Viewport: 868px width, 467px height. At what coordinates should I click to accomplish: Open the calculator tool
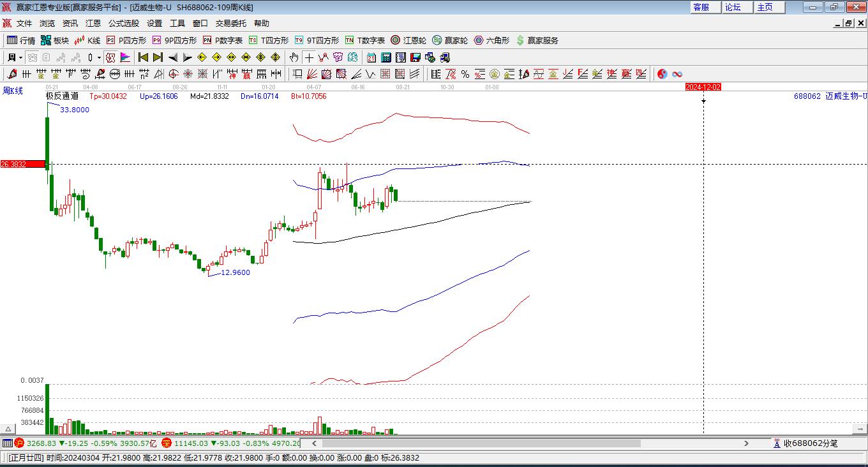pos(385,57)
